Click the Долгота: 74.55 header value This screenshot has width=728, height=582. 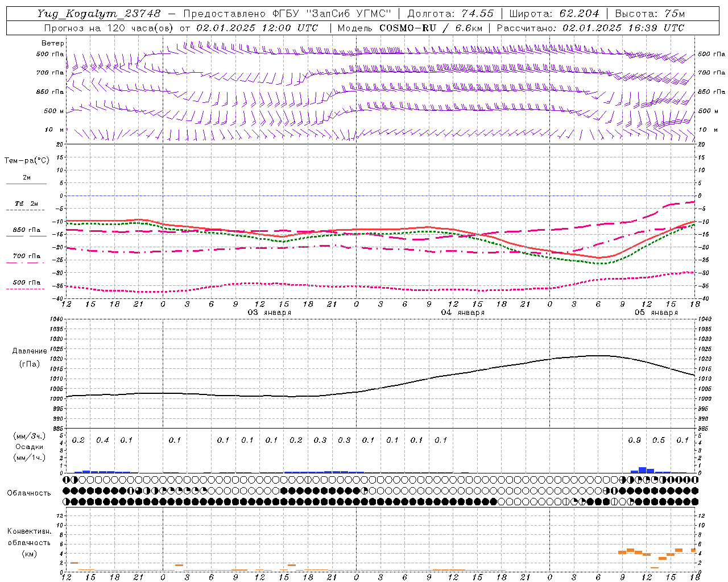pos(450,14)
